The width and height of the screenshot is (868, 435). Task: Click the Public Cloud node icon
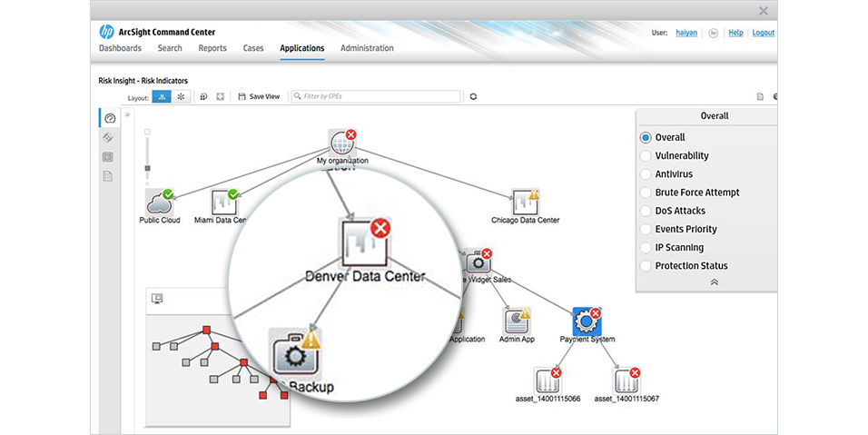(x=159, y=202)
